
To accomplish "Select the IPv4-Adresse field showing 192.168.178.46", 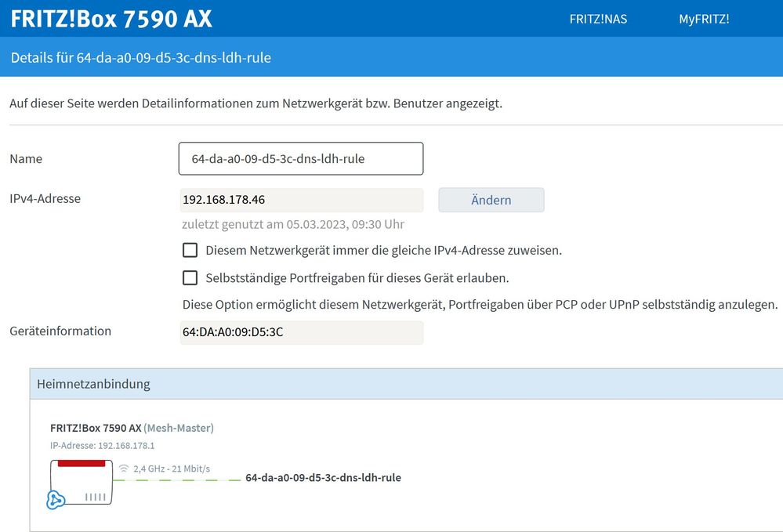I will click(x=301, y=200).
